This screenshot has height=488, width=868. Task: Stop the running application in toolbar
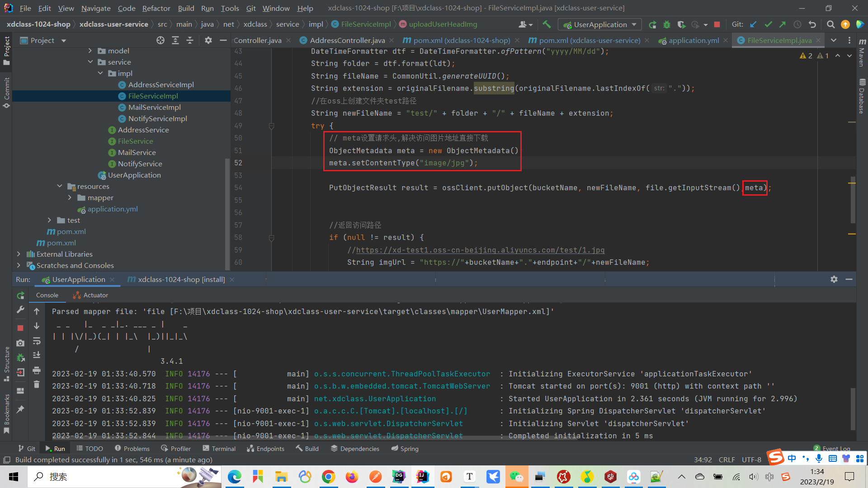click(x=717, y=24)
